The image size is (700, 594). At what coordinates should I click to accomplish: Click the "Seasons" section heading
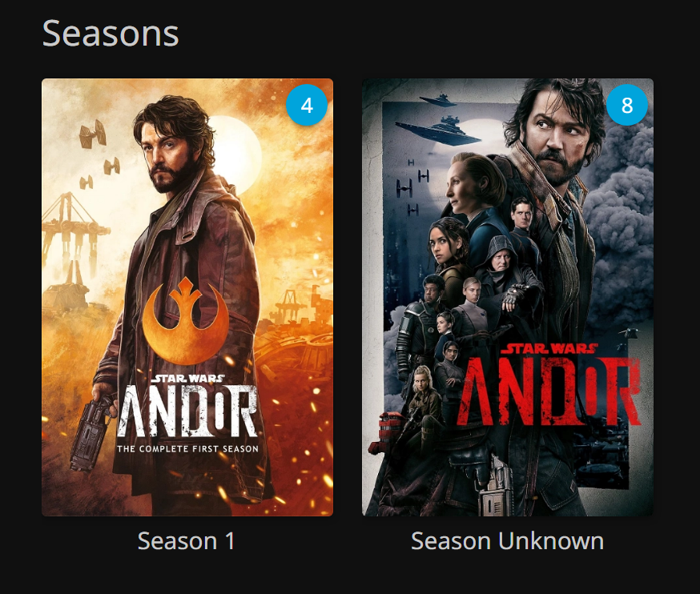[x=111, y=34]
